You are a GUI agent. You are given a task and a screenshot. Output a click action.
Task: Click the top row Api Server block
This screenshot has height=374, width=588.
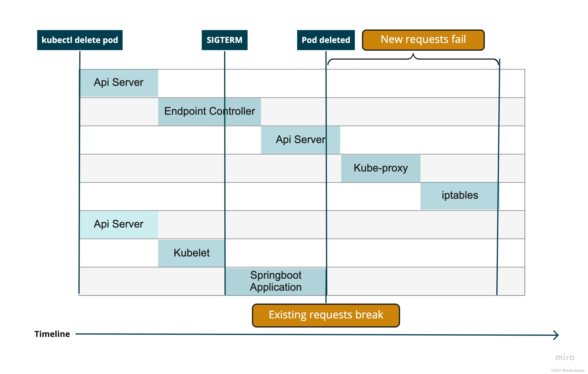point(119,83)
